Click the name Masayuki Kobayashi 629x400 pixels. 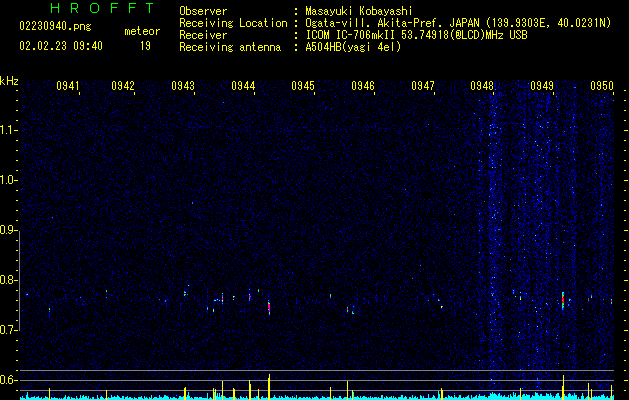[359, 11]
